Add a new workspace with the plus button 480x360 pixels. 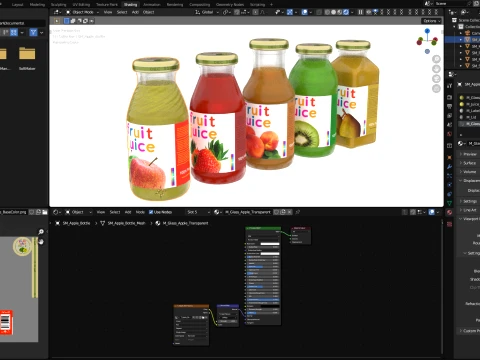271,5
